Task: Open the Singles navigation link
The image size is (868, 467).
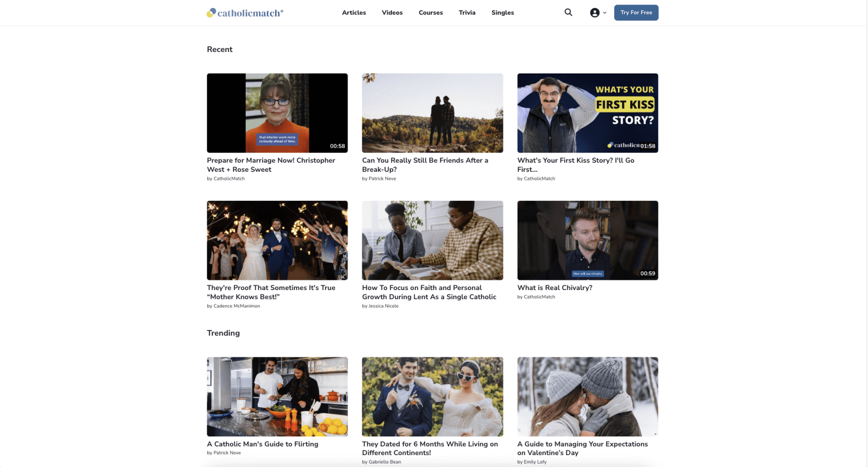Action: 502,12
